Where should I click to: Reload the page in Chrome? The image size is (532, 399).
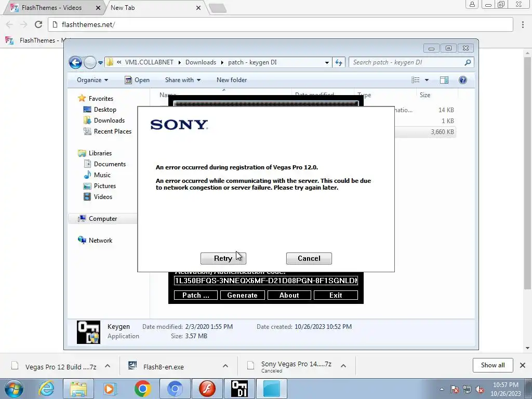point(38,24)
